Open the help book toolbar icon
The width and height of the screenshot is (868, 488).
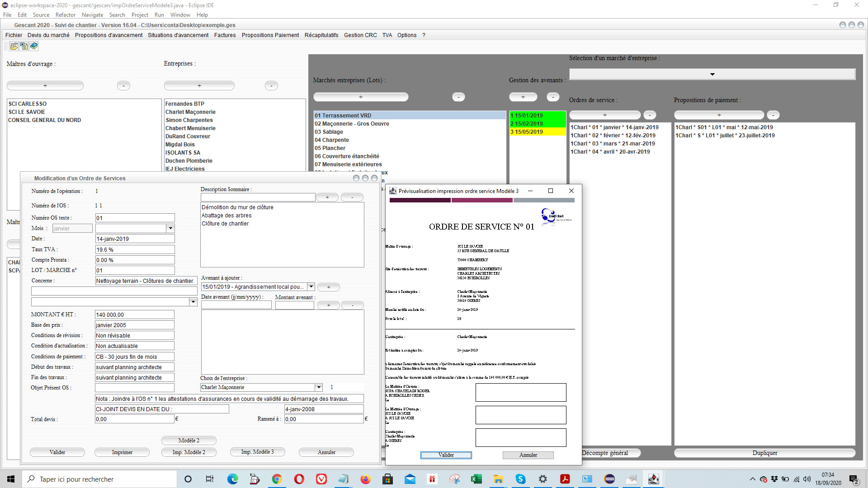pos(34,46)
